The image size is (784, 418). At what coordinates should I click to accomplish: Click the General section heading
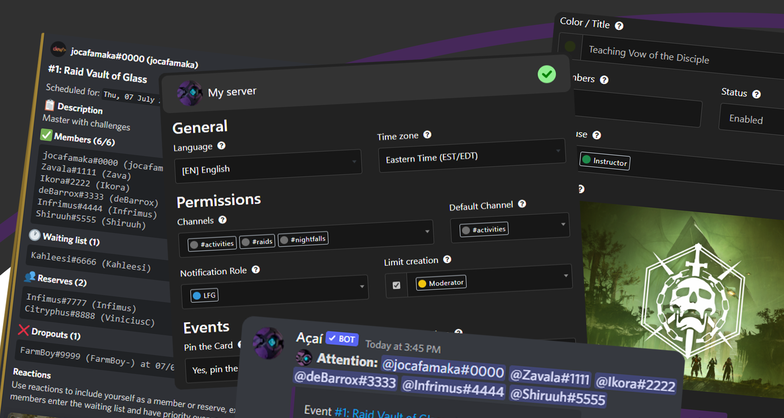[200, 128]
